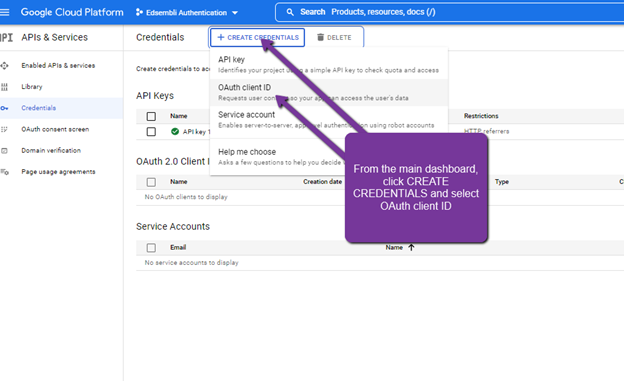
Task: Click the OAuth consent screen icon
Action: pos(4,129)
